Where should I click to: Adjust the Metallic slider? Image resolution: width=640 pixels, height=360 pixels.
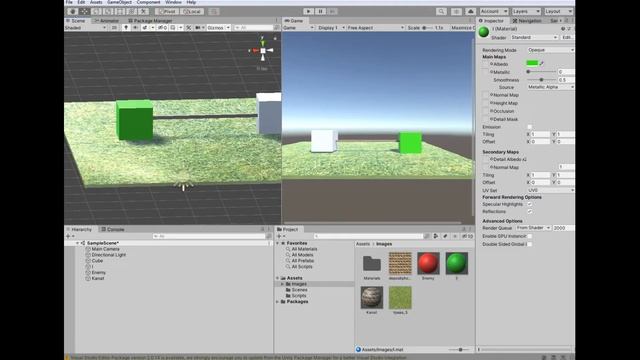(541, 71)
